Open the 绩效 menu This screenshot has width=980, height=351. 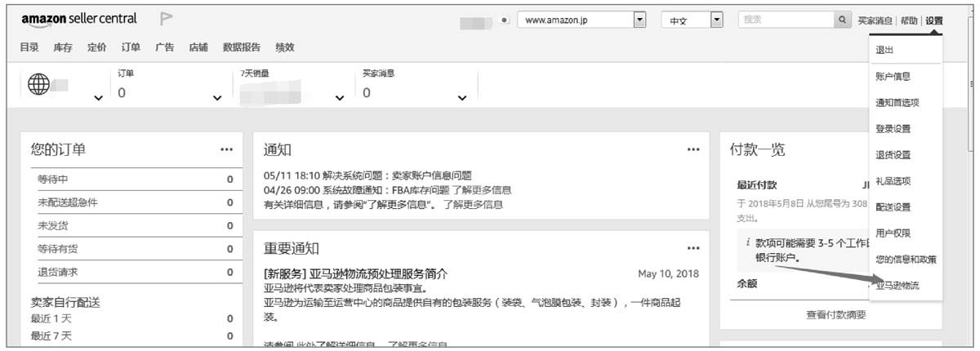click(x=285, y=47)
